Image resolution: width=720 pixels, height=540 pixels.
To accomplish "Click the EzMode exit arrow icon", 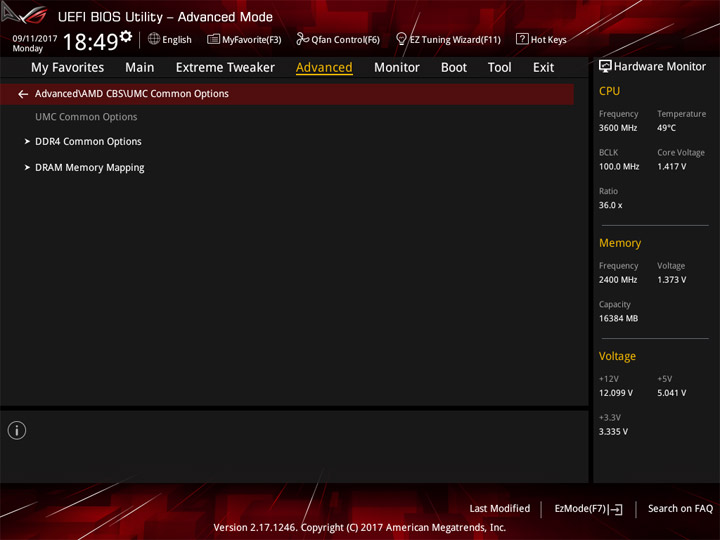I will (x=616, y=509).
